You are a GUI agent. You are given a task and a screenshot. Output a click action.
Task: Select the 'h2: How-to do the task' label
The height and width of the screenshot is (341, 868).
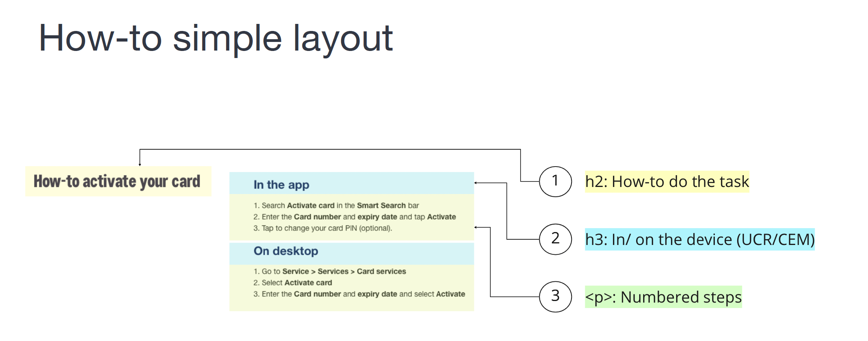pos(667,181)
